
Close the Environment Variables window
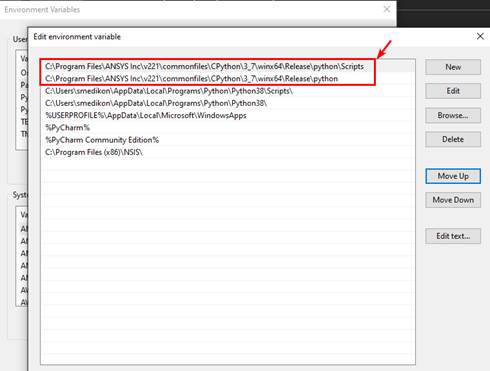tap(387, 9)
